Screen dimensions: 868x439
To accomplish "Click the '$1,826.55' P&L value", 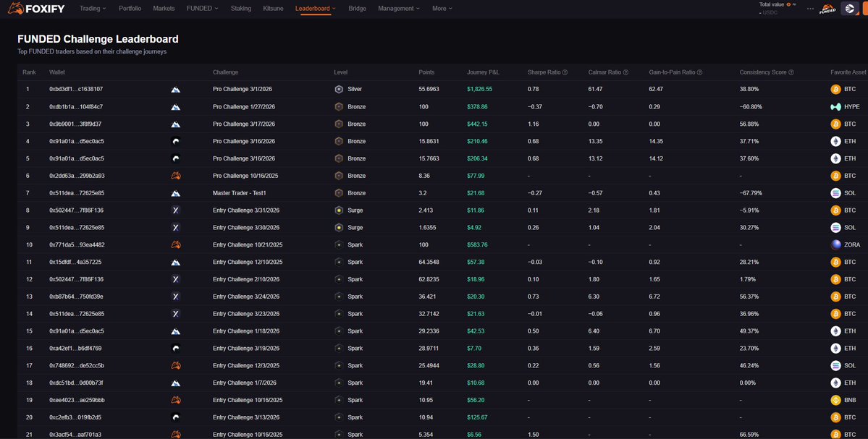I will coord(479,89).
